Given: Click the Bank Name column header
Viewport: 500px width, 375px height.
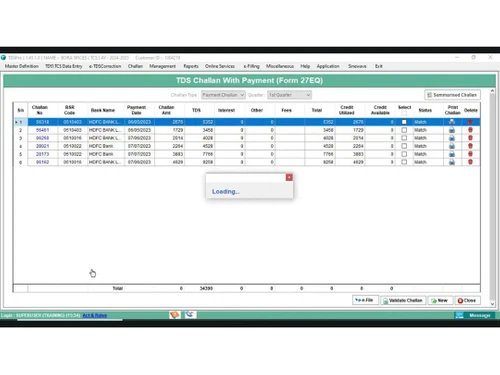Looking at the screenshot, I should point(103,110).
